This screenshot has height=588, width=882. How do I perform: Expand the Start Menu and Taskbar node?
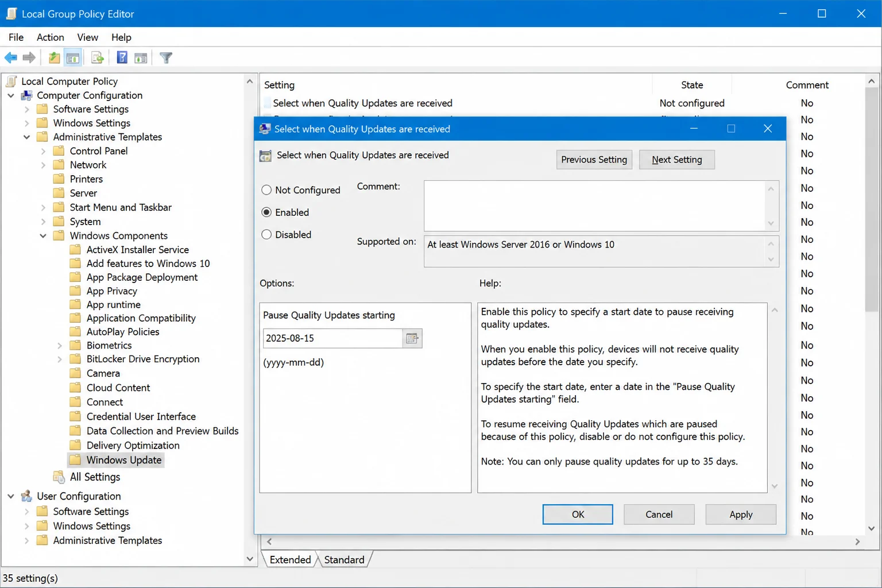point(43,207)
